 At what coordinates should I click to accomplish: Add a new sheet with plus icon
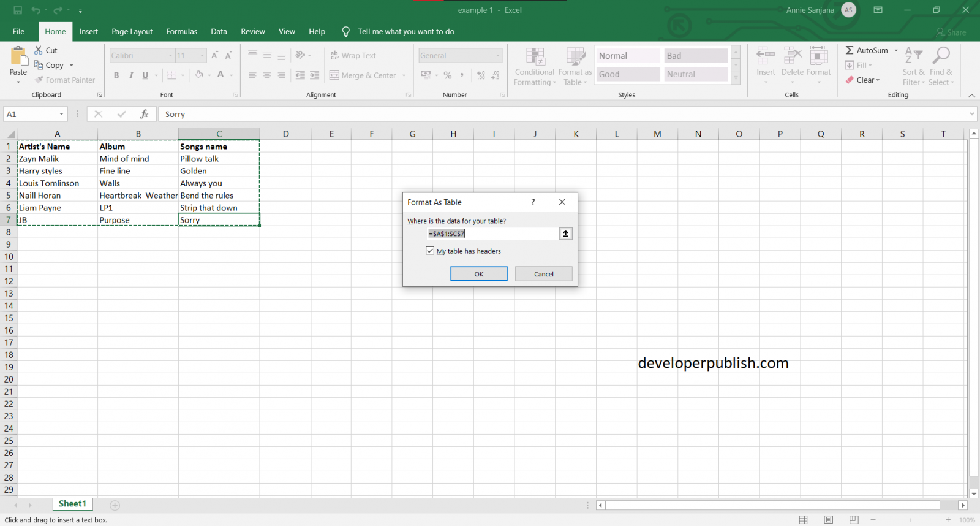click(115, 505)
